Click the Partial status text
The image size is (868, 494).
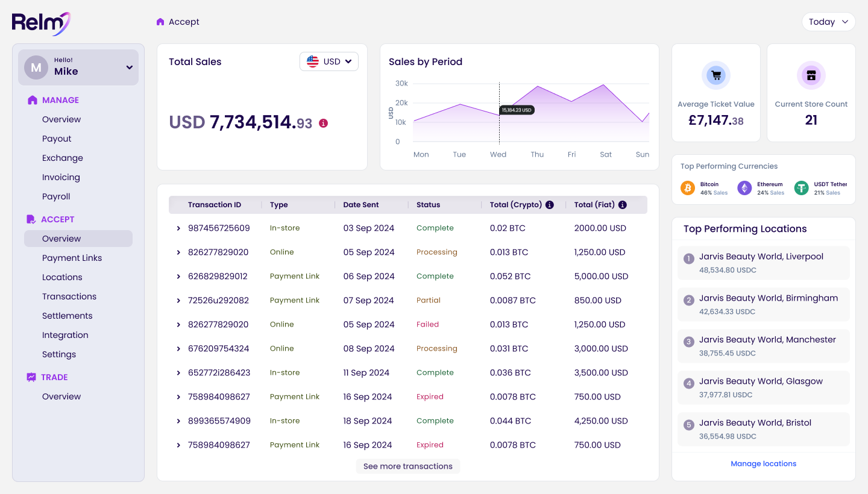[x=429, y=300]
